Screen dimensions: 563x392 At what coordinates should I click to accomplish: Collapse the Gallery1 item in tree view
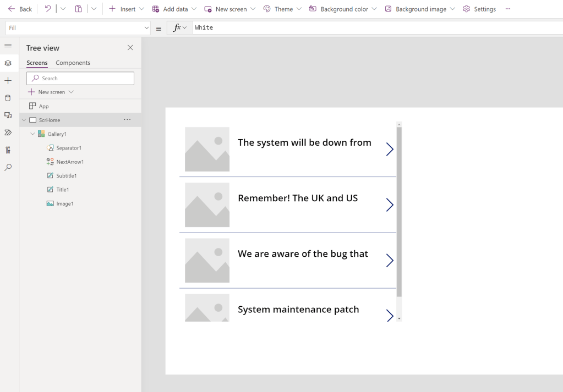tap(32, 134)
